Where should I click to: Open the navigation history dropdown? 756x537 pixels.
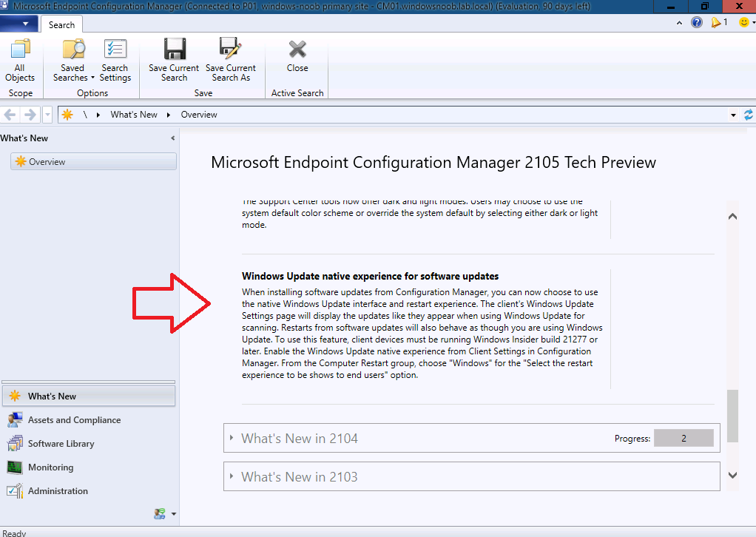click(x=47, y=115)
